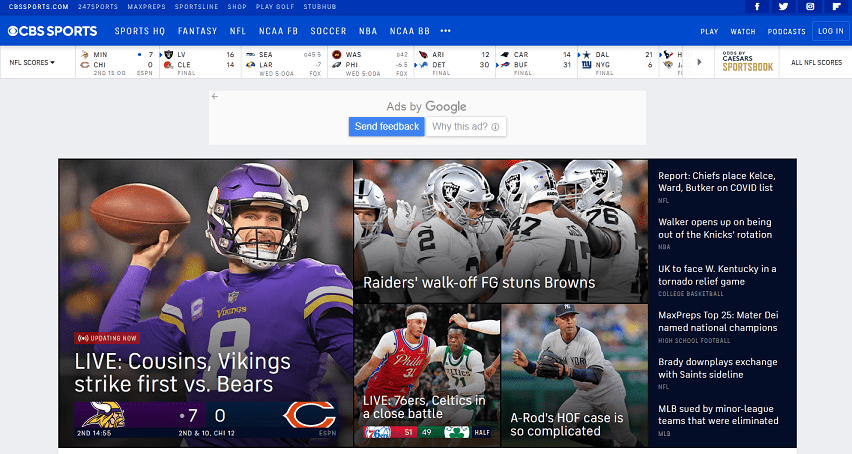Open Play Golf top bar link
852x454 pixels.
coord(275,7)
